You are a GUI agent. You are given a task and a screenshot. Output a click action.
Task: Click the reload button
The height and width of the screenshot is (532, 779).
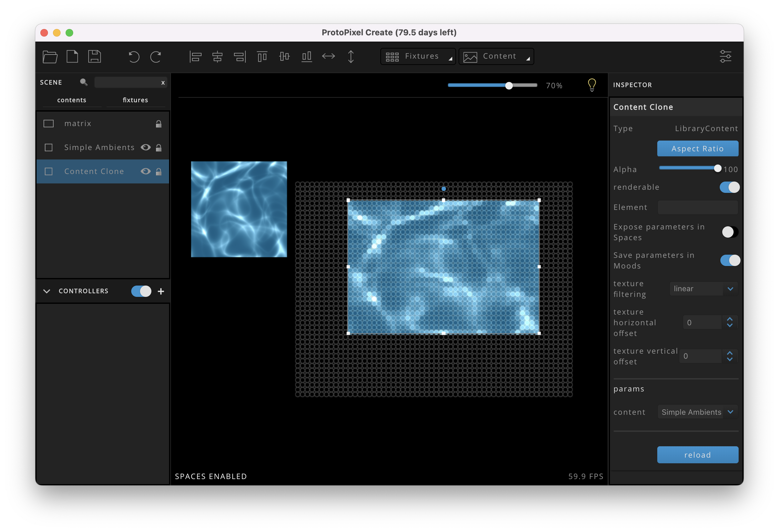click(x=698, y=455)
